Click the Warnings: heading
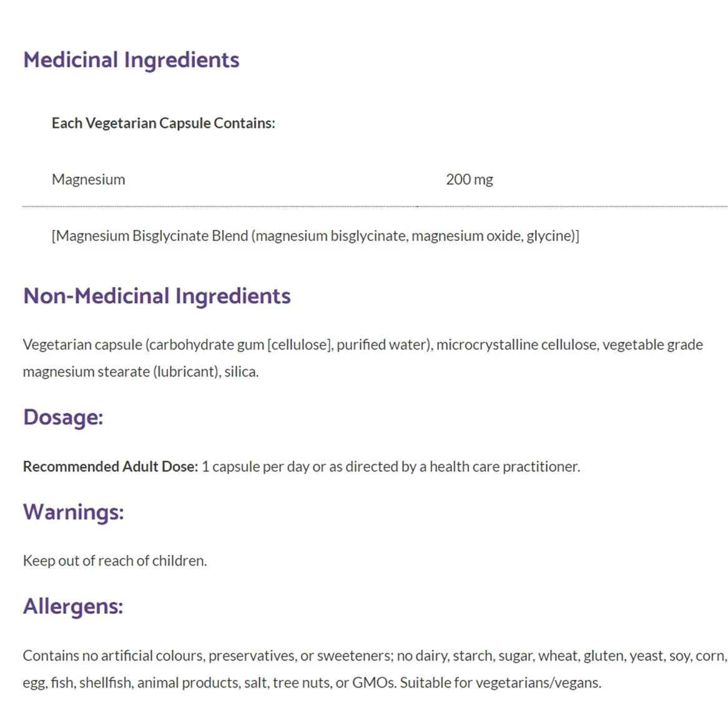The image size is (728, 728). pyautogui.click(x=73, y=512)
